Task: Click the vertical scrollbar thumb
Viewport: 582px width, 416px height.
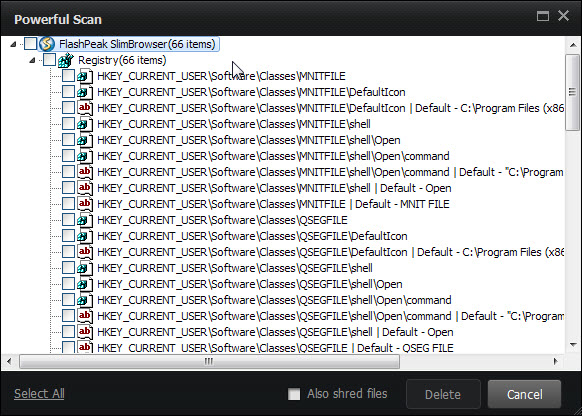Action: click(x=573, y=92)
